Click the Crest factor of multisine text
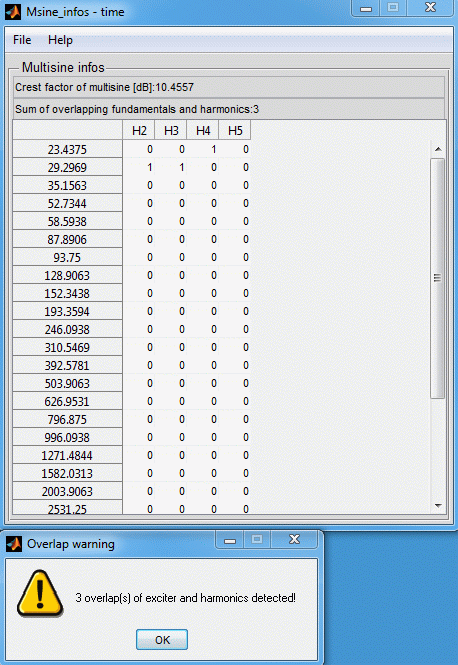Image resolution: width=458 pixels, height=665 pixels. tap(104, 87)
